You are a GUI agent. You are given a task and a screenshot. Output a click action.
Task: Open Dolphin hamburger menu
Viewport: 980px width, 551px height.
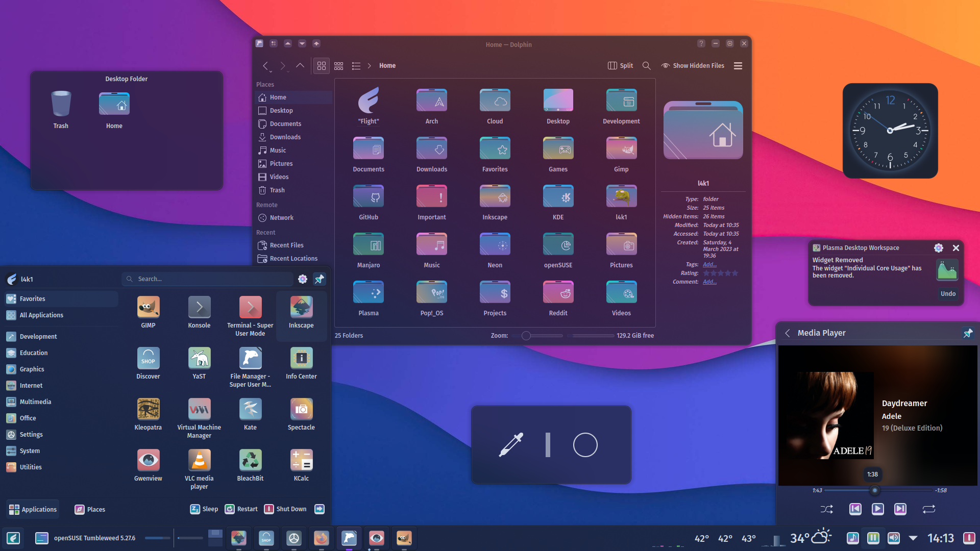(x=738, y=66)
